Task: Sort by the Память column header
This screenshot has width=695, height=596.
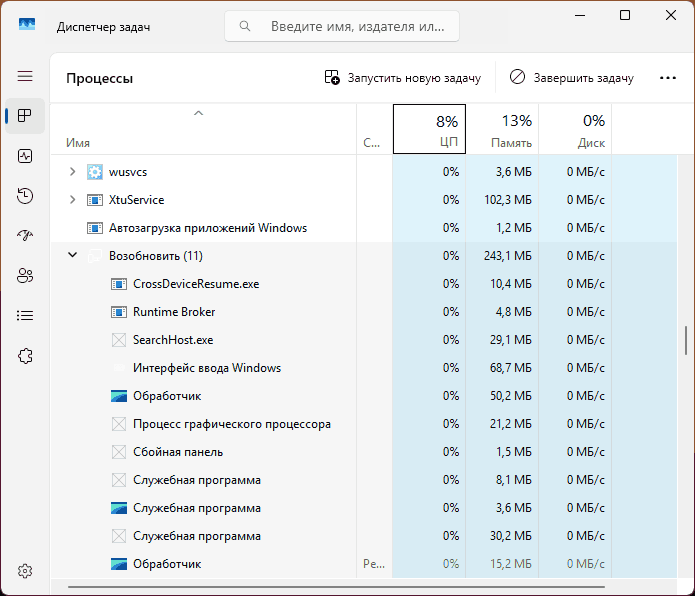Action: [x=502, y=129]
